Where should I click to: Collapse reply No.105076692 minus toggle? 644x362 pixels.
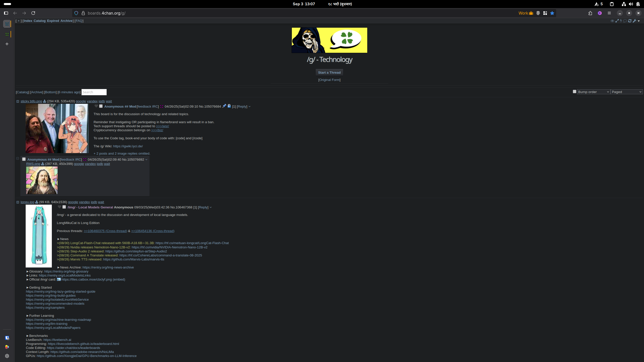(18, 158)
